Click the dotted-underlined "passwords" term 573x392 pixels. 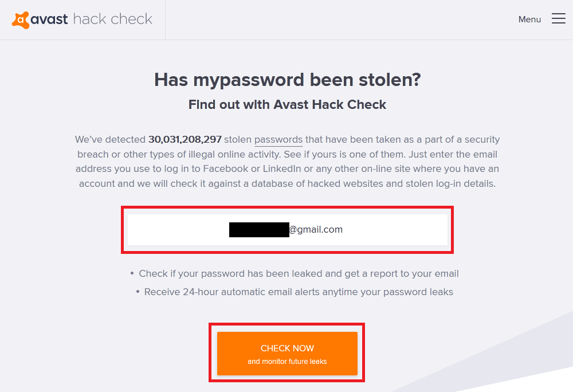point(278,139)
